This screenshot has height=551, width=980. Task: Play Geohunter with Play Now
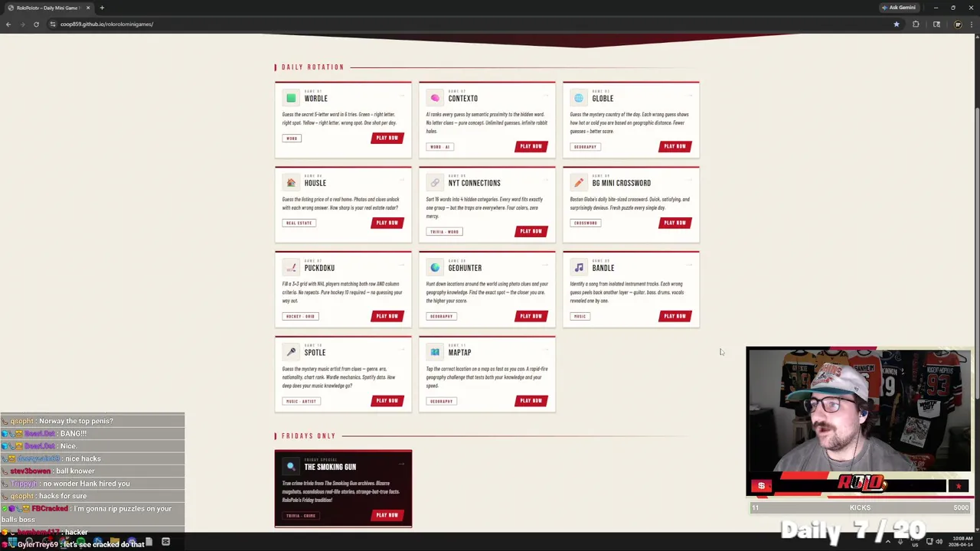531,316
